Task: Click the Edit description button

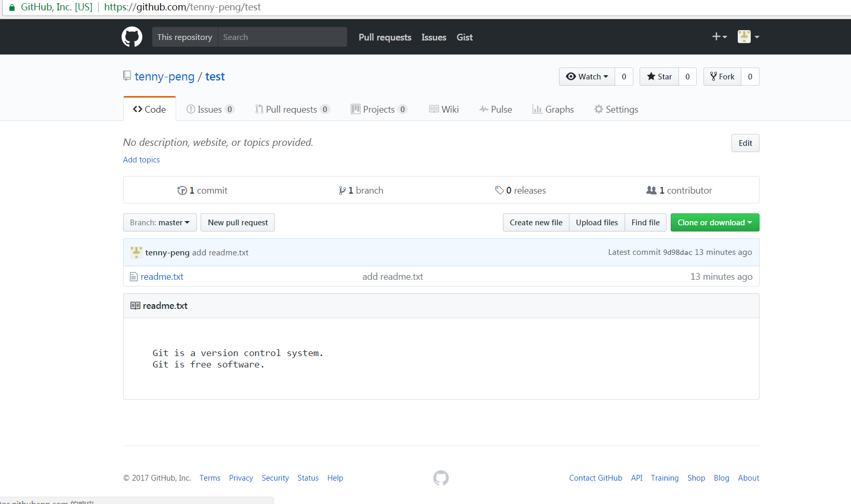Action: [746, 143]
